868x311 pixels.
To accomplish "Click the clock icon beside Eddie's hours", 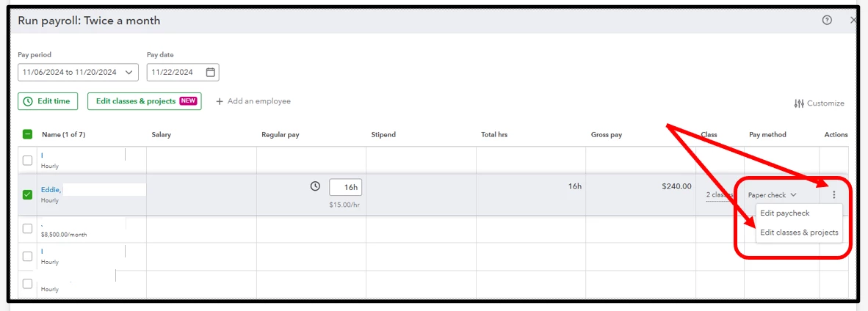I will 315,186.
